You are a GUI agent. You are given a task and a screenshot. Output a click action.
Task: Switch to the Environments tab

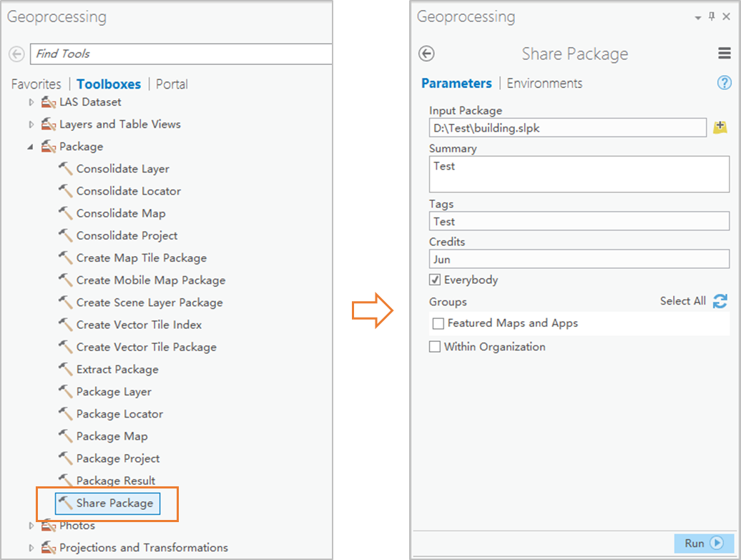544,83
